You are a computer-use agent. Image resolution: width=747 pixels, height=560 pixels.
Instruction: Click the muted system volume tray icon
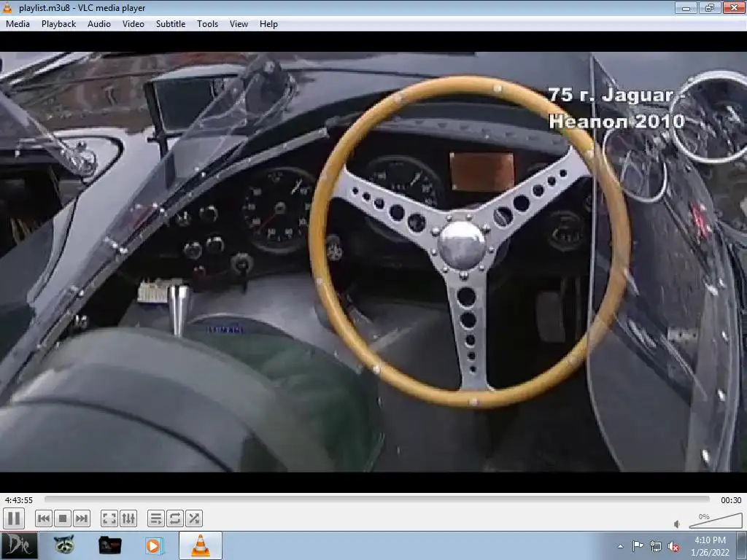(673, 547)
